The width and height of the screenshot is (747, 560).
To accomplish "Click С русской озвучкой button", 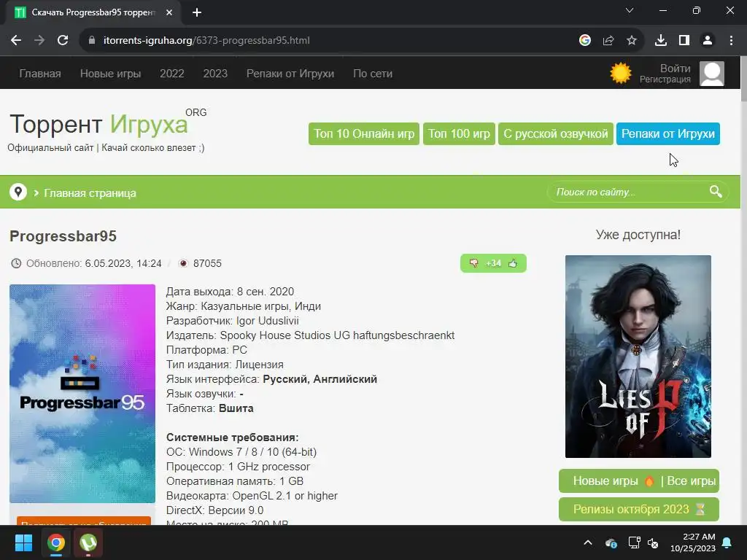I will [x=555, y=134].
